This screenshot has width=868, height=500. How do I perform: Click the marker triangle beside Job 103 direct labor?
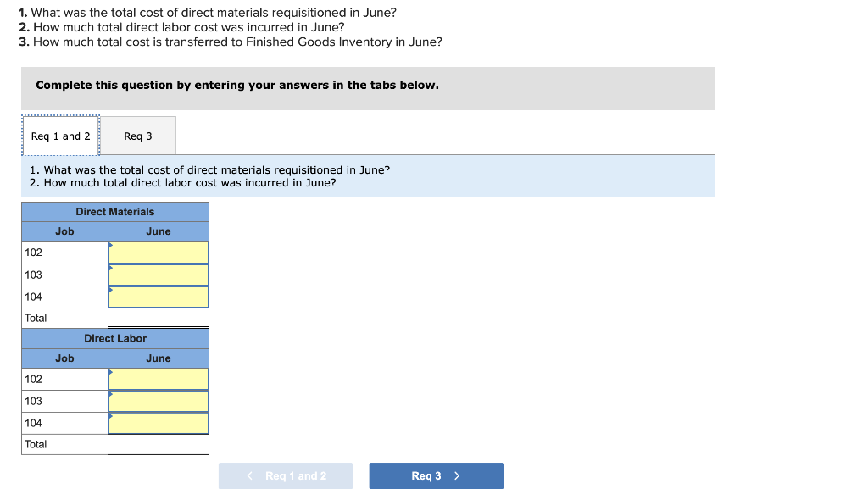(110, 395)
